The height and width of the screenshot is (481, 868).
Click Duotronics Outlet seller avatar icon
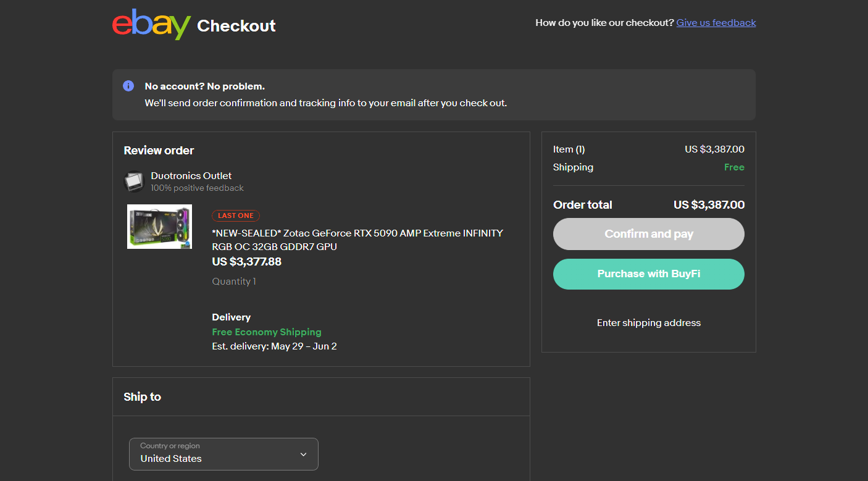click(134, 182)
